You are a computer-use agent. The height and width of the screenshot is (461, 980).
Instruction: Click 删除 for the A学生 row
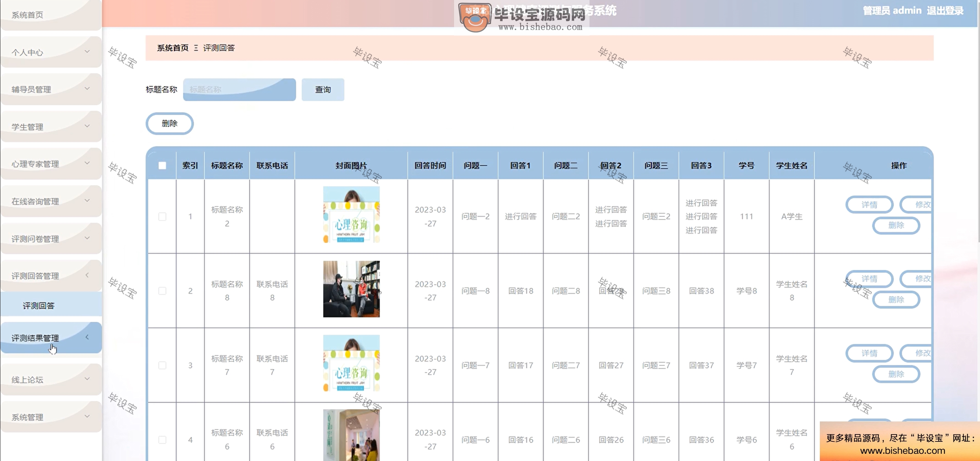pyautogui.click(x=896, y=225)
